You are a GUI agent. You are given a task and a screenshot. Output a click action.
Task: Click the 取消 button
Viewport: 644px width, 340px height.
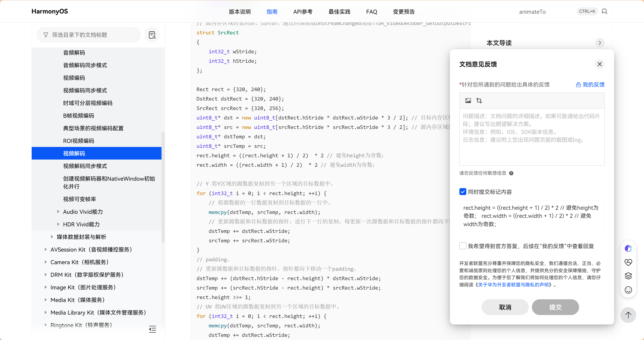click(x=505, y=307)
